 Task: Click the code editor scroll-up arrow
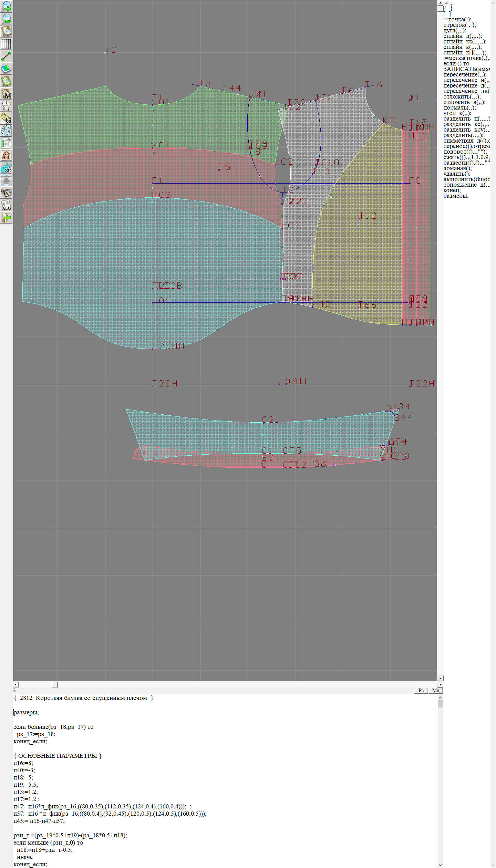point(440,697)
